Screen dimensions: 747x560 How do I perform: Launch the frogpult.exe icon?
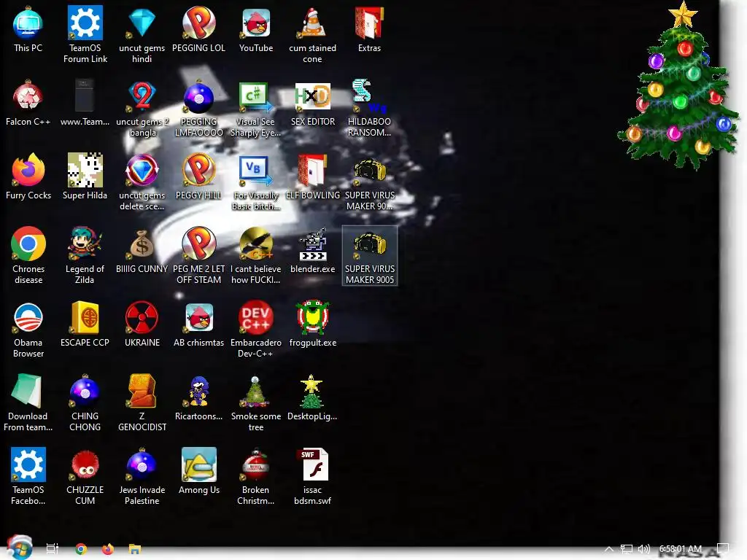click(x=312, y=324)
